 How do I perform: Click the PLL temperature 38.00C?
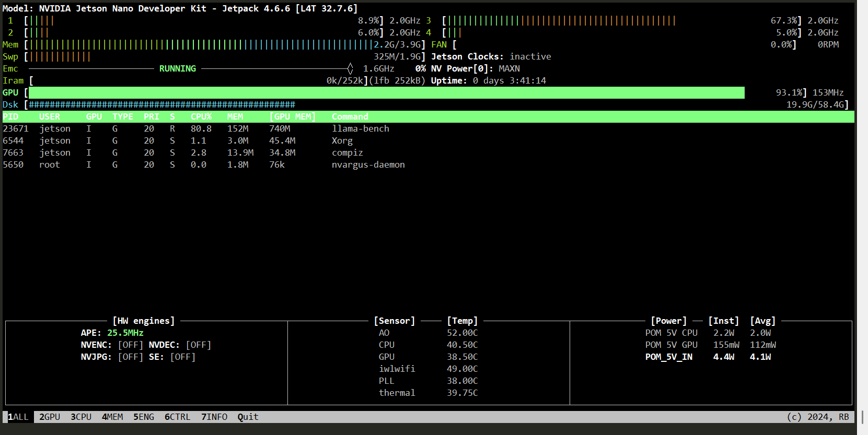[x=462, y=381]
